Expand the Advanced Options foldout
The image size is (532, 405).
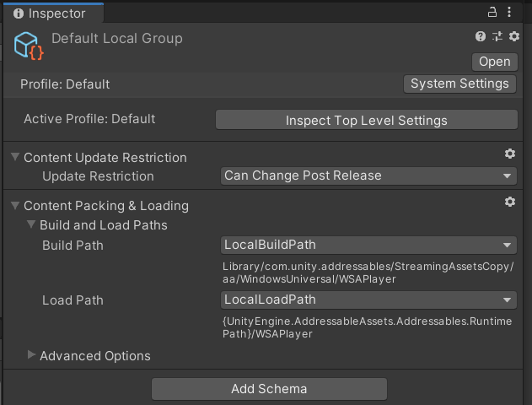(31, 354)
